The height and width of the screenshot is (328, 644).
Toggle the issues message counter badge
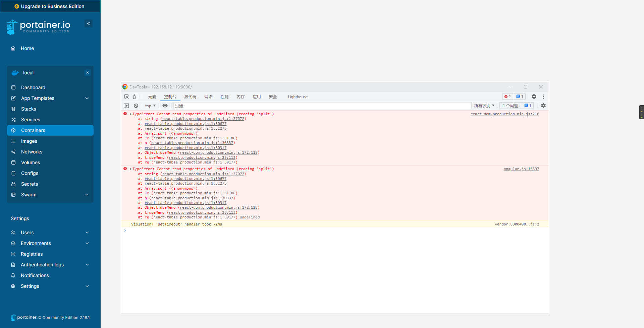[x=519, y=96]
